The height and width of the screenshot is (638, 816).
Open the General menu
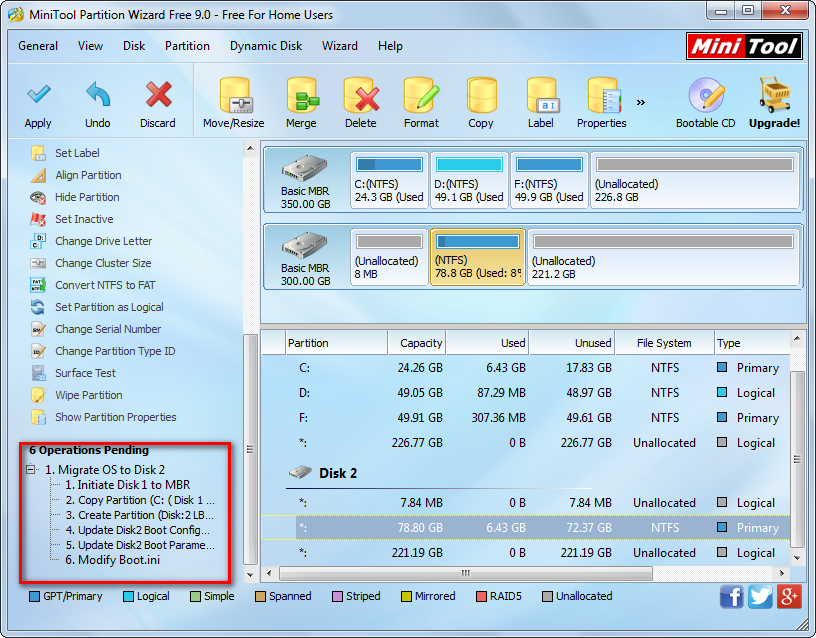coord(38,46)
